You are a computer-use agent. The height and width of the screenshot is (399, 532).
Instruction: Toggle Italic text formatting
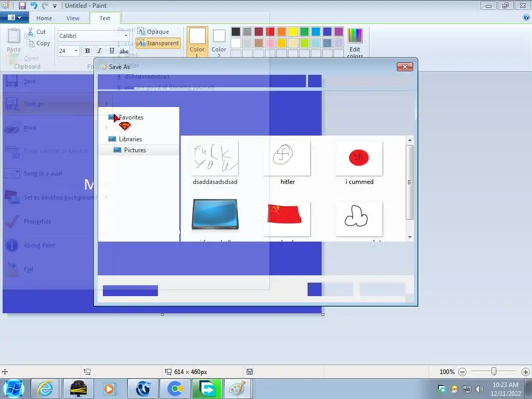[x=99, y=51]
